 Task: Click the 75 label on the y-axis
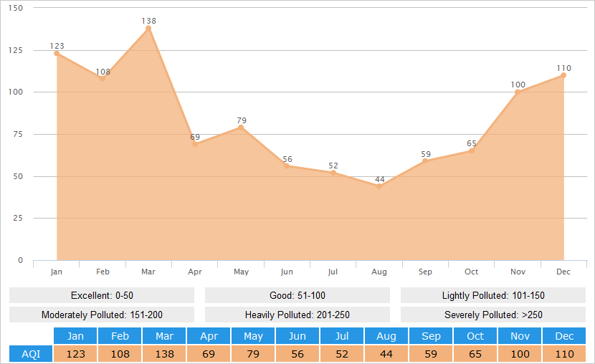pyautogui.click(x=18, y=134)
